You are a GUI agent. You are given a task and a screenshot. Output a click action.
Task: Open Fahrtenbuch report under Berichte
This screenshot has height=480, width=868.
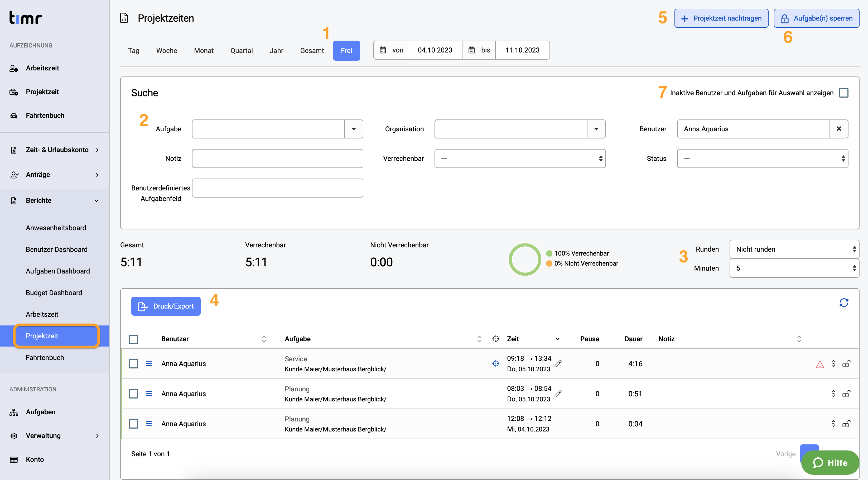tap(45, 357)
